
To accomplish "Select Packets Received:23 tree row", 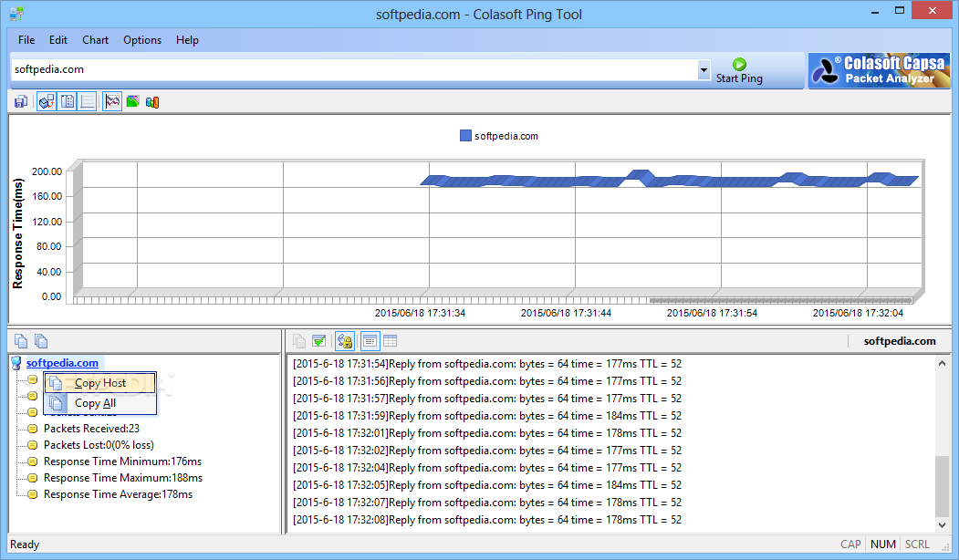I will 92,429.
